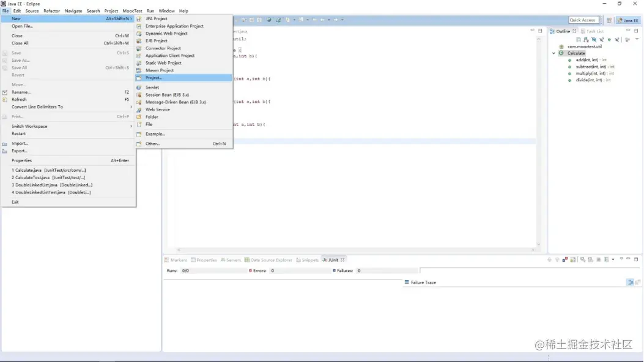Image resolution: width=644 pixels, height=362 pixels.
Task: Click Exit in the File menu
Action: tap(68, 202)
